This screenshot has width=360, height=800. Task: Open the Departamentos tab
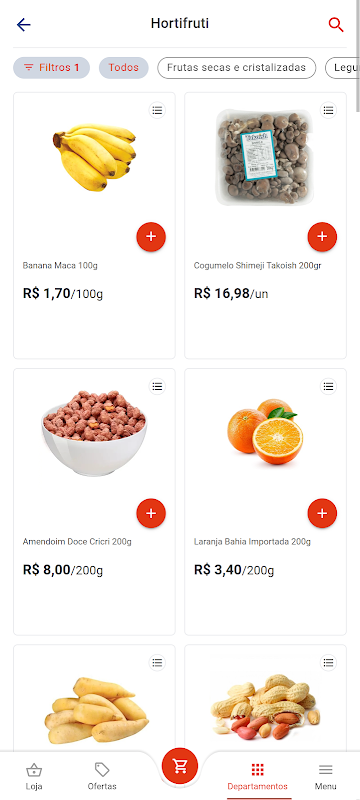pos(258,777)
